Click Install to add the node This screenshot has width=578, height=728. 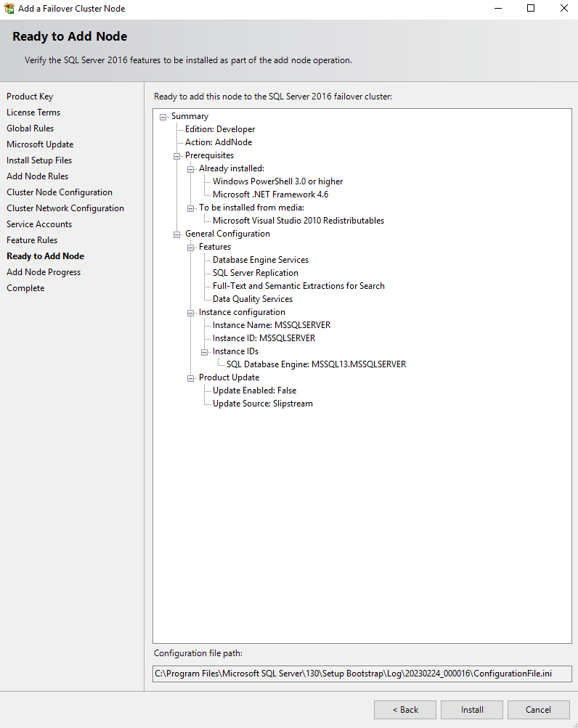point(472,709)
